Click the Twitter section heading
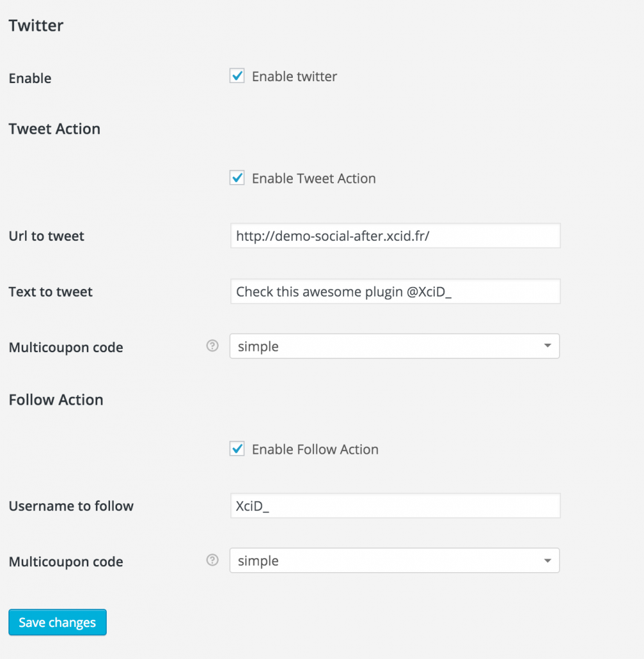 pos(36,26)
